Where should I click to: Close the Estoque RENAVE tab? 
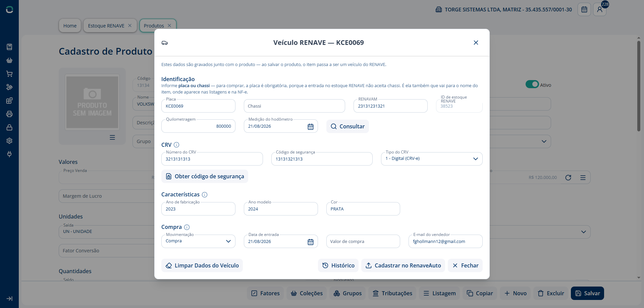click(x=130, y=25)
